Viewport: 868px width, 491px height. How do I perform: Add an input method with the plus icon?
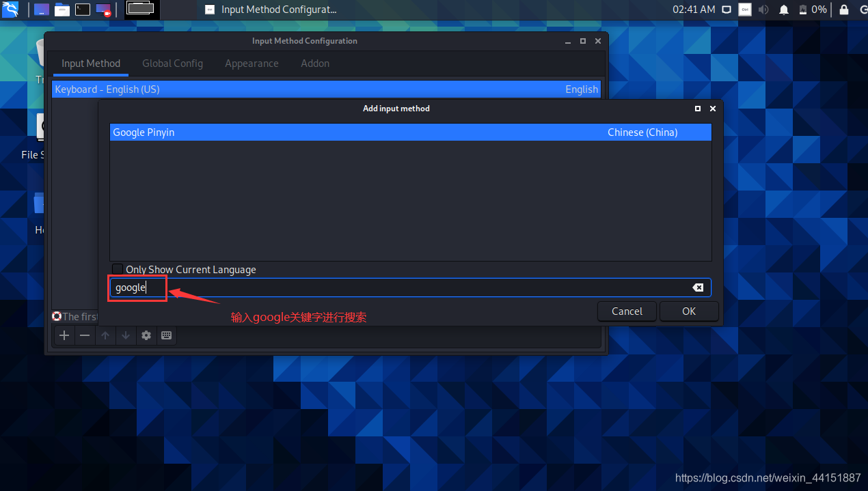[64, 335]
